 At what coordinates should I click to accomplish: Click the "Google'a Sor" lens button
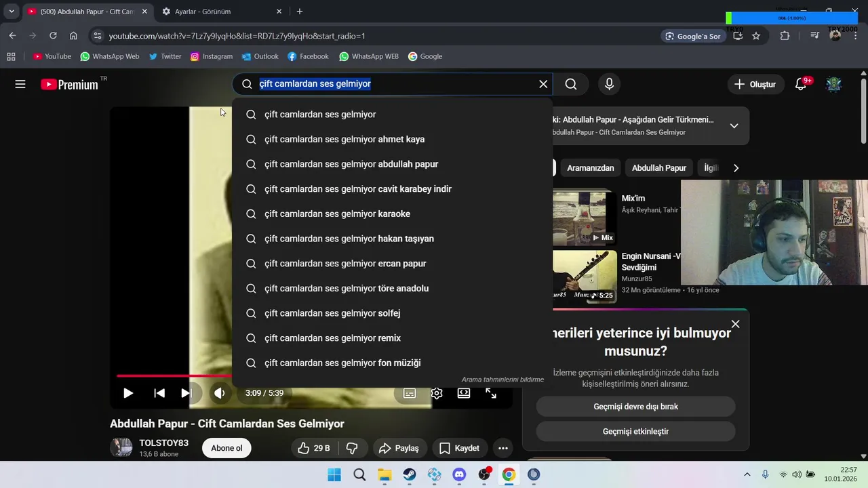(693, 36)
